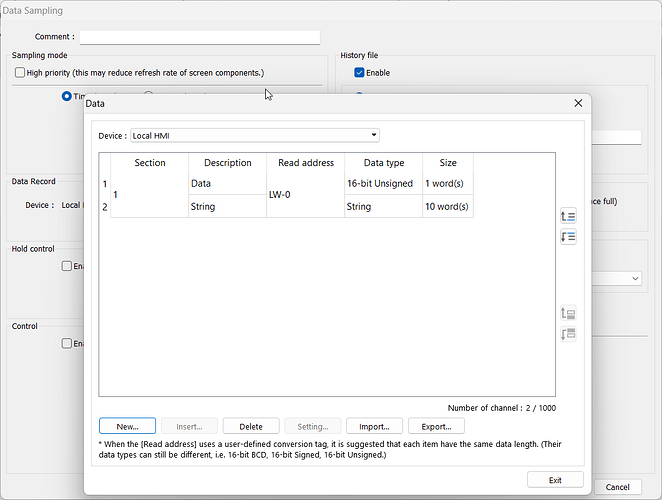Screen dimensions: 662x500
Task: Select the Data description cell
Action: pos(228,183)
